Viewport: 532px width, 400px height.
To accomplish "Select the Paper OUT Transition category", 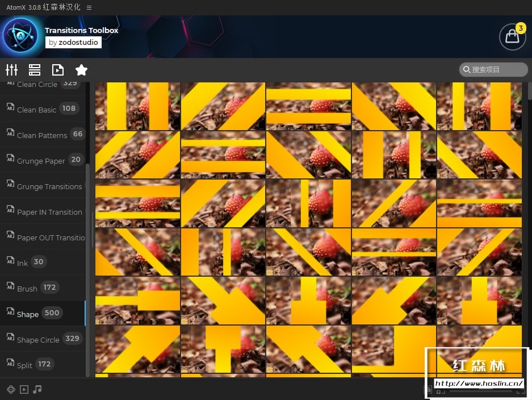I will [43, 237].
